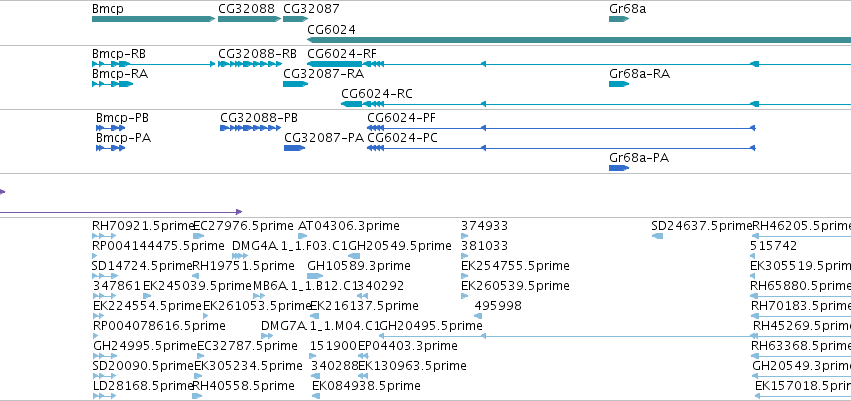
Task: Click the EK216137.5prime EST label
Action: point(364,306)
